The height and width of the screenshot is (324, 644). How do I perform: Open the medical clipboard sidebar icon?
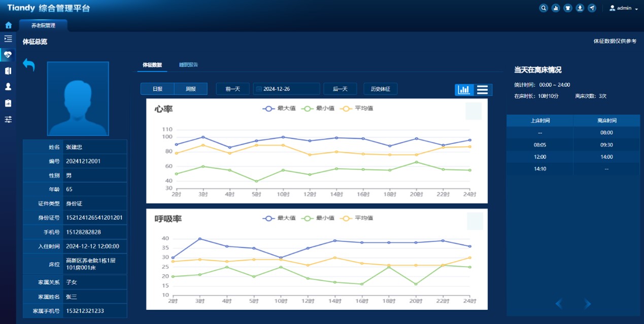tap(8, 103)
